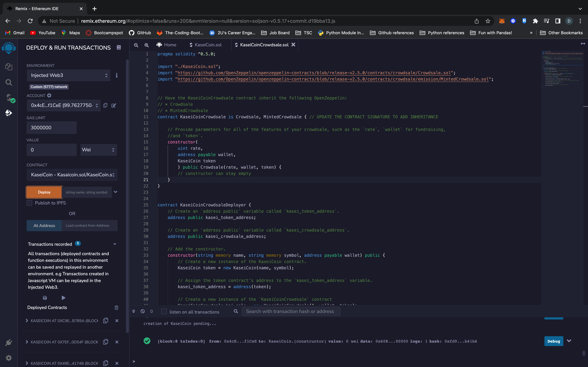Click the orange Deploy button
This screenshot has height=367, width=588.
coord(44,192)
